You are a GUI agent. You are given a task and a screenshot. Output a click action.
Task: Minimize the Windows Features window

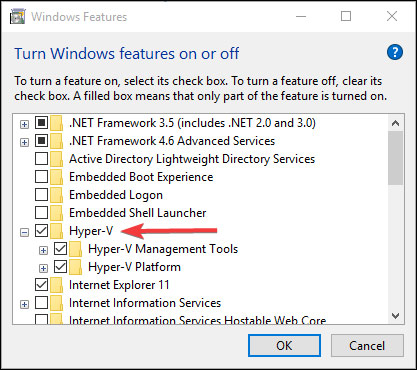point(301,16)
